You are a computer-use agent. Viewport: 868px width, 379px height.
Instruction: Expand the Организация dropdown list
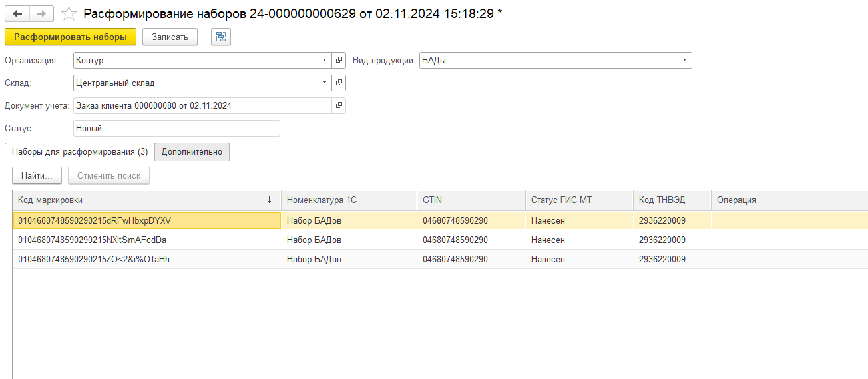pyautogui.click(x=324, y=61)
